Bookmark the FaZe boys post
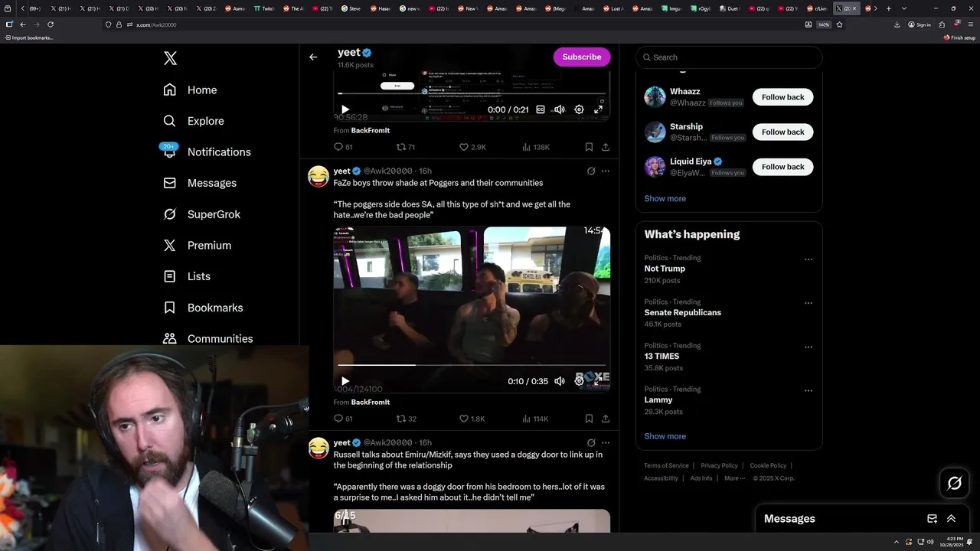The width and height of the screenshot is (980, 551). (x=589, y=419)
